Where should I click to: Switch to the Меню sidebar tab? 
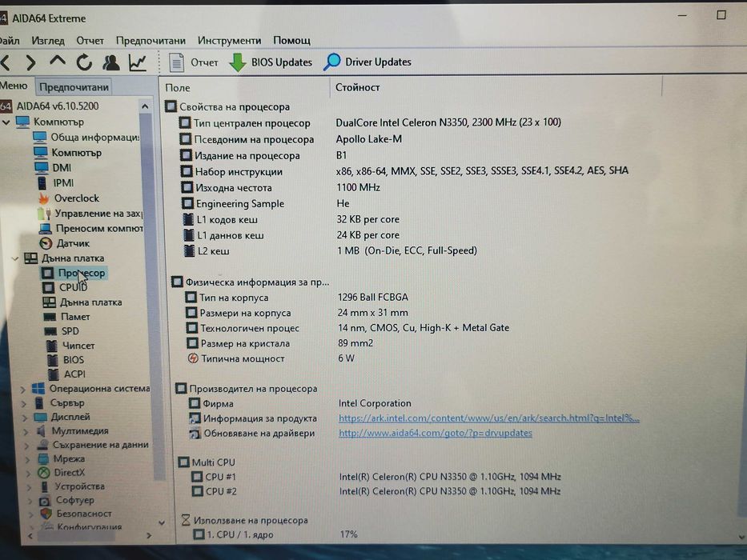[14, 86]
